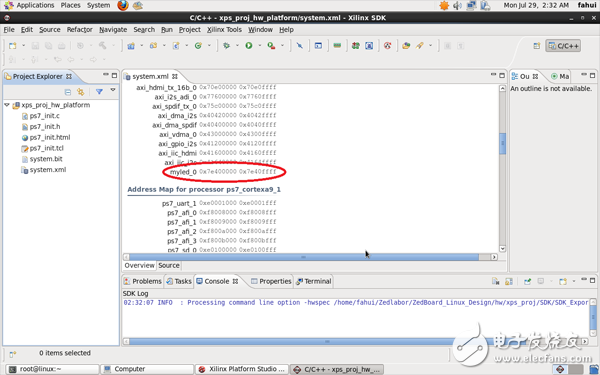Toggle Link with Editor in Project Explorer

pyautogui.click(x=80, y=92)
